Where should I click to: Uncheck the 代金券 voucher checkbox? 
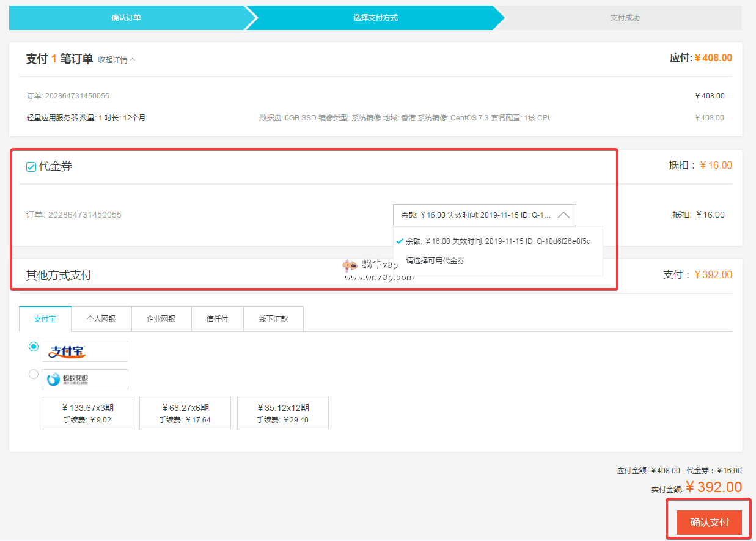point(31,167)
